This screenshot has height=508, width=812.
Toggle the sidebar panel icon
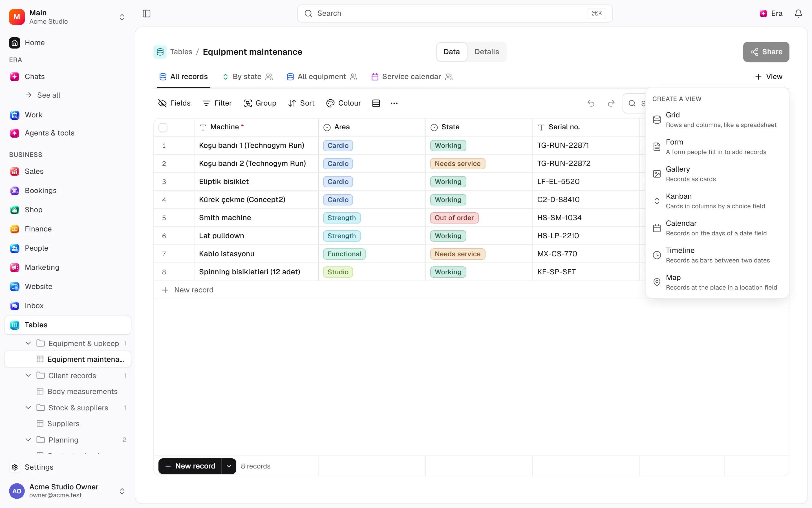tap(147, 14)
